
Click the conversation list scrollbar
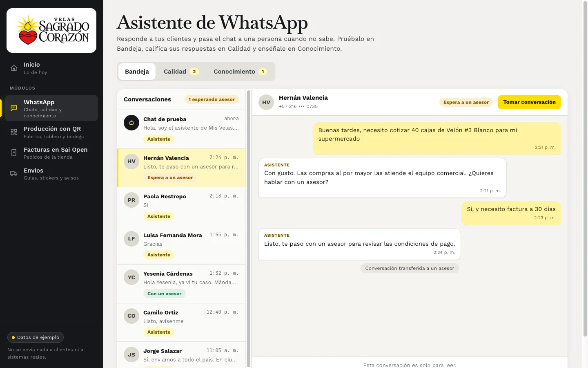tap(249, 229)
